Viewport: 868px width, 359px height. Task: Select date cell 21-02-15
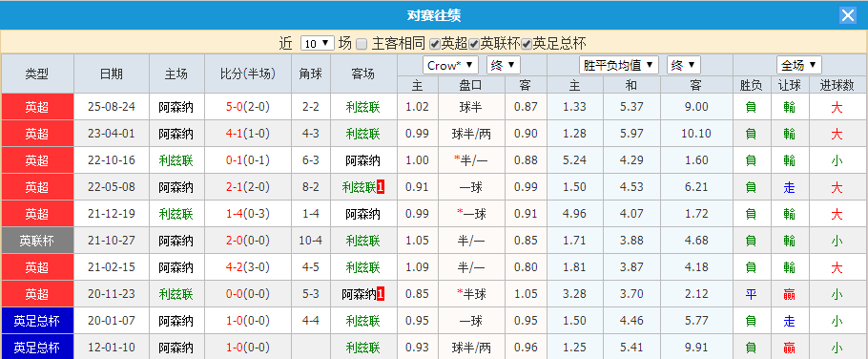pyautogui.click(x=112, y=267)
